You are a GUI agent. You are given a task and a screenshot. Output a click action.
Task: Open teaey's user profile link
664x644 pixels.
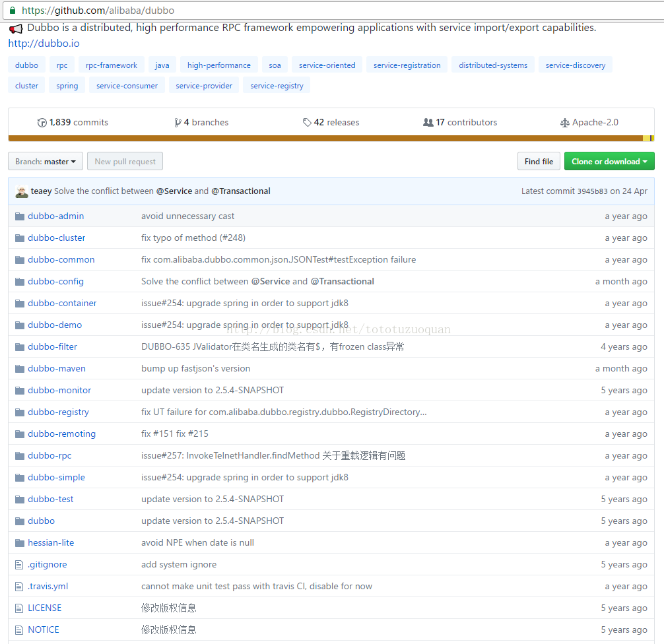tap(41, 191)
